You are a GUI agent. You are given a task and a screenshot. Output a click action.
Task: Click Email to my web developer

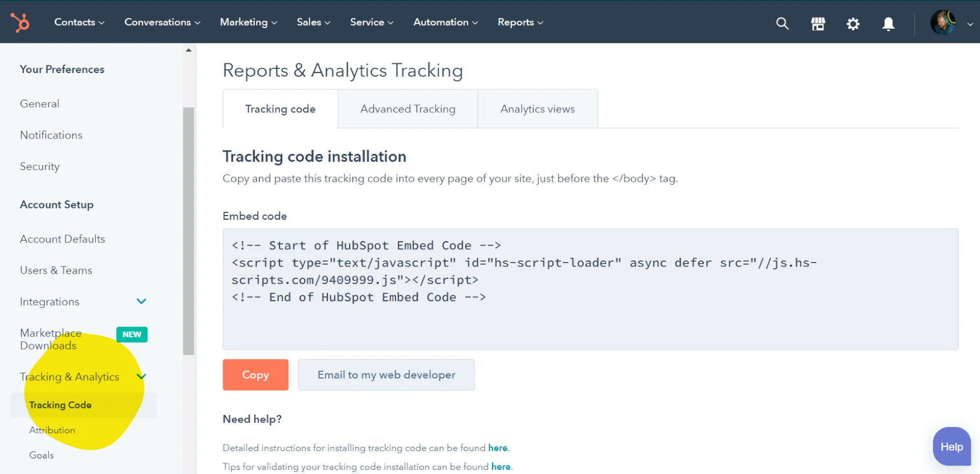[x=386, y=374]
